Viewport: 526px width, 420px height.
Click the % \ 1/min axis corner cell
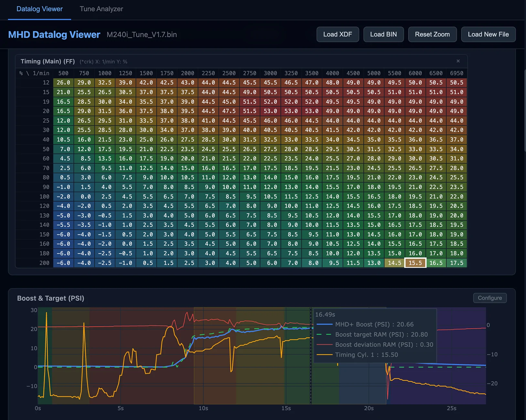34,73
